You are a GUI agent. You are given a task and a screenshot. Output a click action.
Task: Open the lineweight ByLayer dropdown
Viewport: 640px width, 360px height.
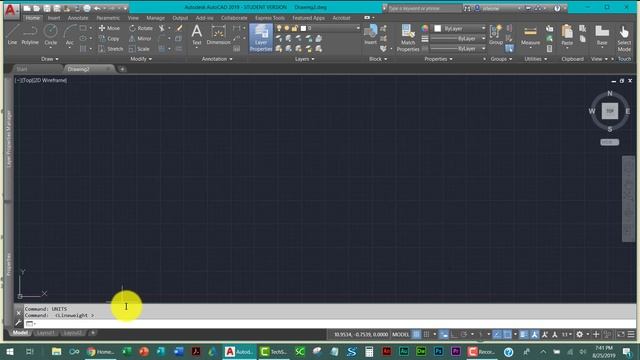tap(459, 38)
